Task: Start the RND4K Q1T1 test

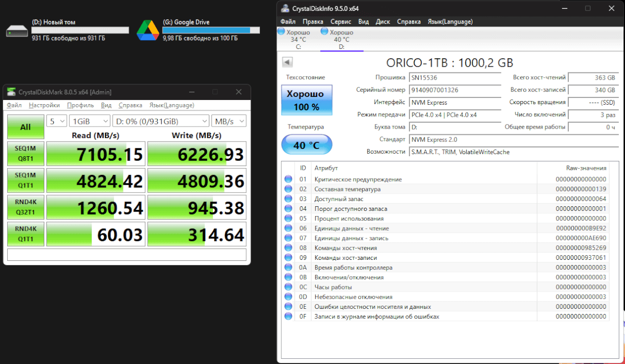Action: tap(26, 234)
